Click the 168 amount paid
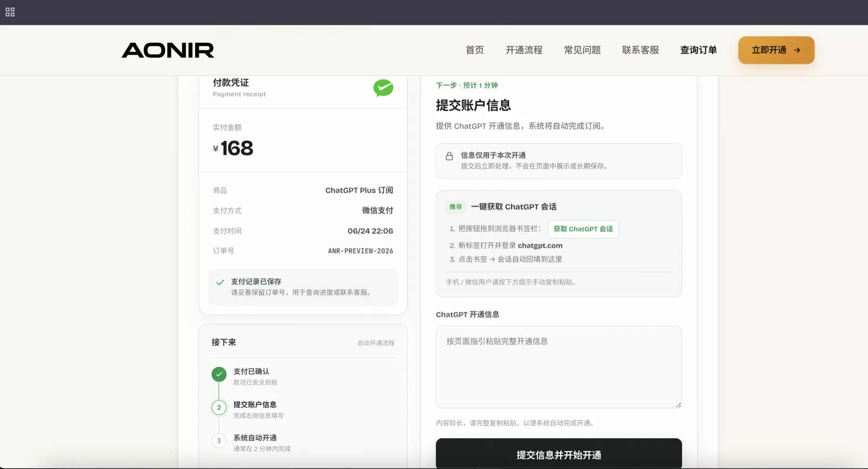 [237, 148]
